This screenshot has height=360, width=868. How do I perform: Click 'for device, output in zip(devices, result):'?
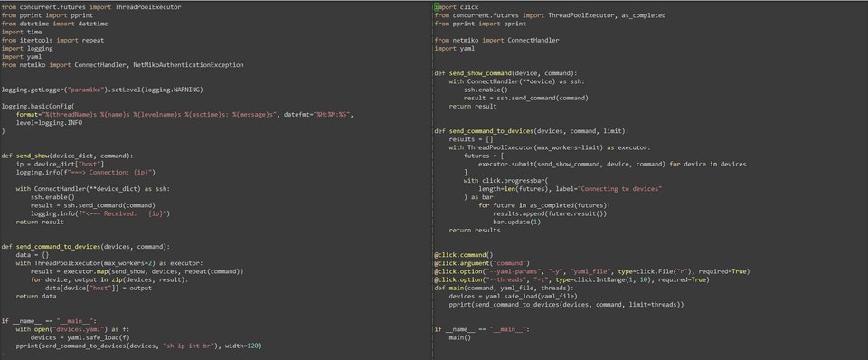[109, 280]
